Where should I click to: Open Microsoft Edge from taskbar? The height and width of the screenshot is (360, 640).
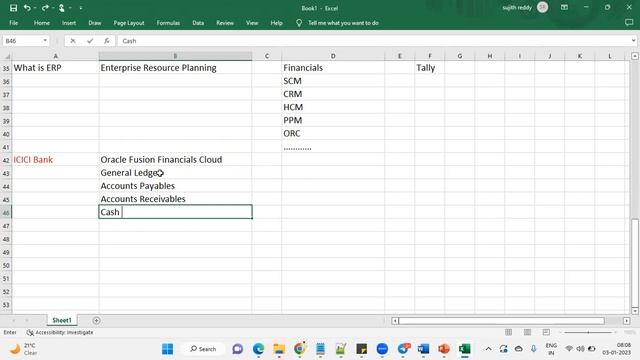[258, 349]
